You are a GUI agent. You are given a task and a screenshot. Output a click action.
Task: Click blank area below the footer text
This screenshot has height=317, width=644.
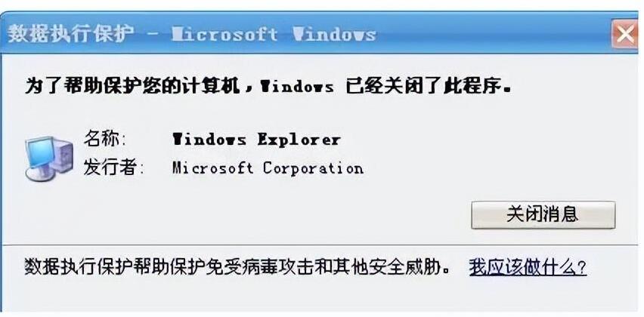click(320, 297)
